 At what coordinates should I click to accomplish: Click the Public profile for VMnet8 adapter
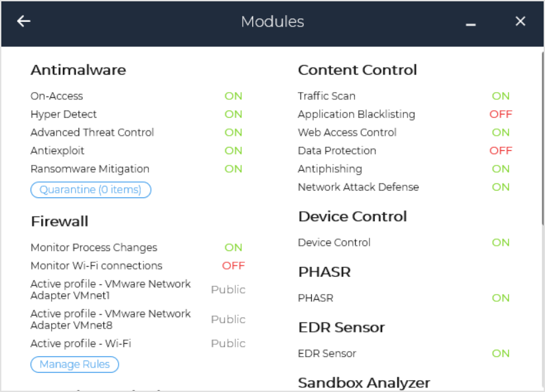pos(228,319)
